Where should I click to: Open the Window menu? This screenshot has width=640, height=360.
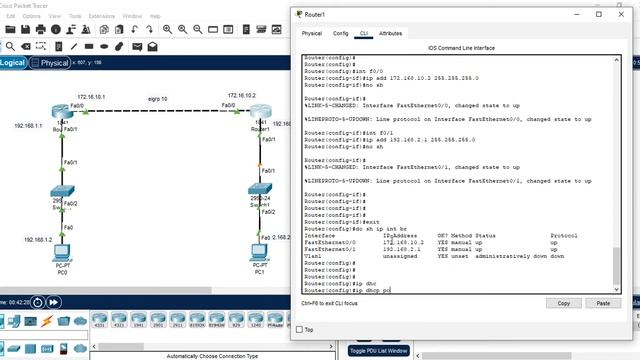(132, 16)
